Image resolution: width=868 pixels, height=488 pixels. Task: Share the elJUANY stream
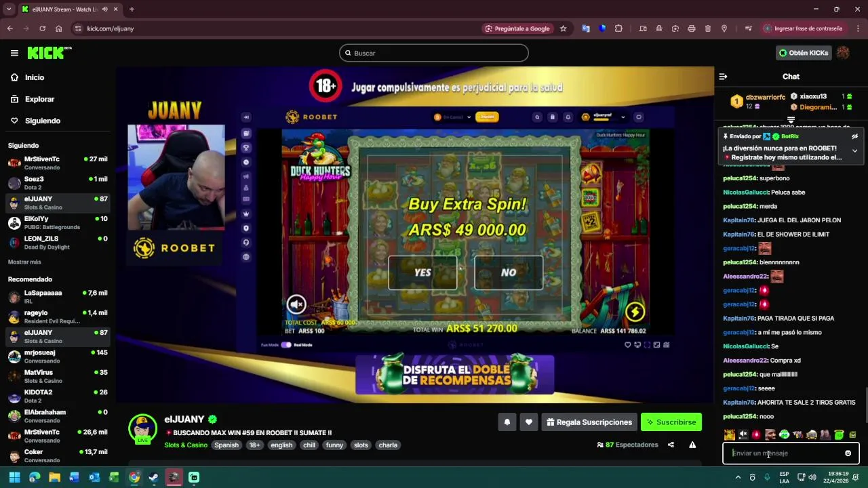click(x=671, y=445)
